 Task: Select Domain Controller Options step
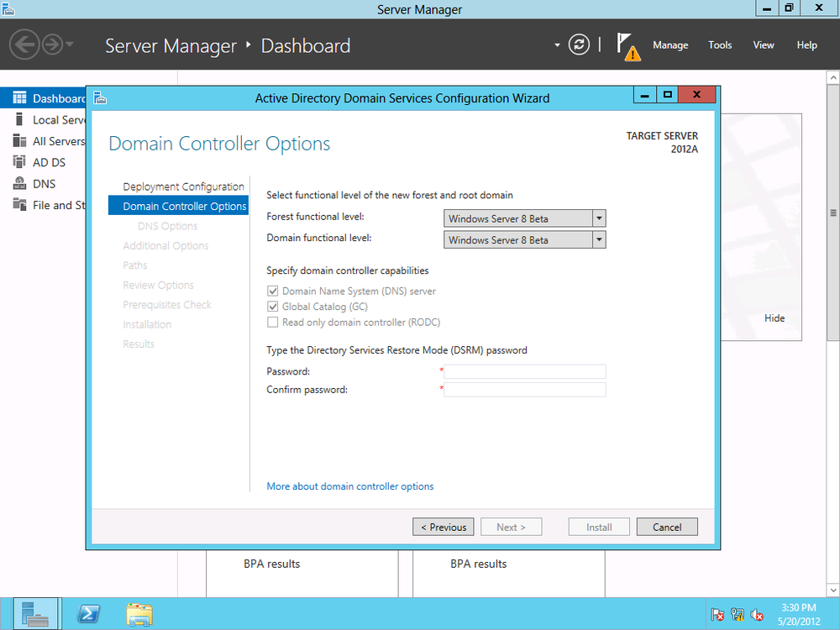[178, 206]
